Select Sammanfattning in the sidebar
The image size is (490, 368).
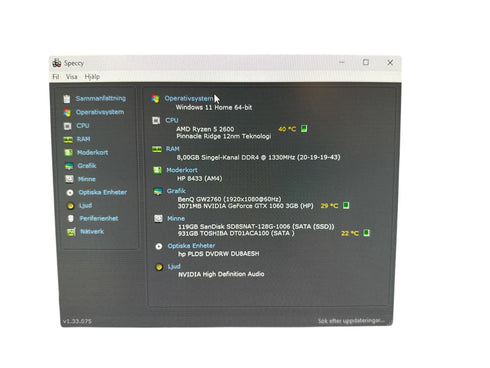click(101, 98)
